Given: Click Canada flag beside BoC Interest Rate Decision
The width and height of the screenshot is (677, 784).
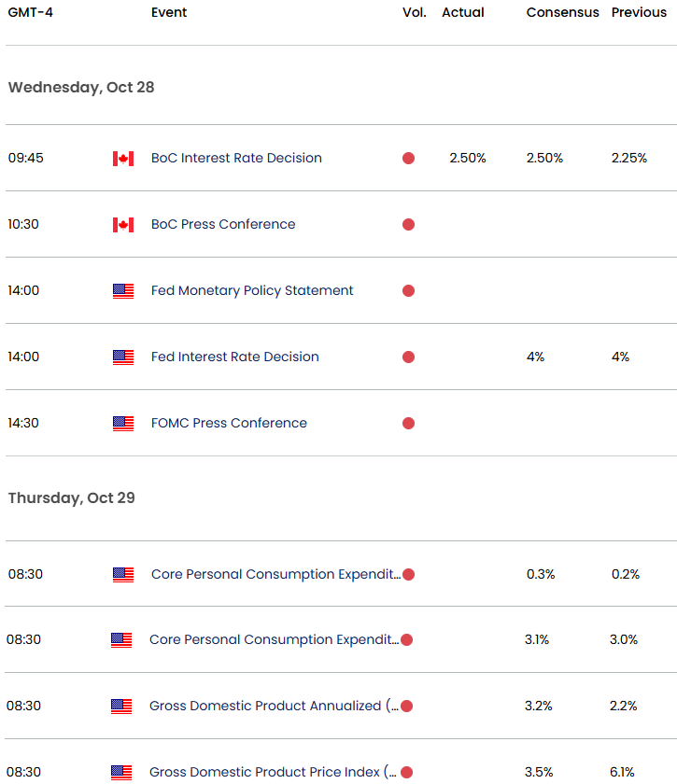Looking at the screenshot, I should (x=123, y=159).
